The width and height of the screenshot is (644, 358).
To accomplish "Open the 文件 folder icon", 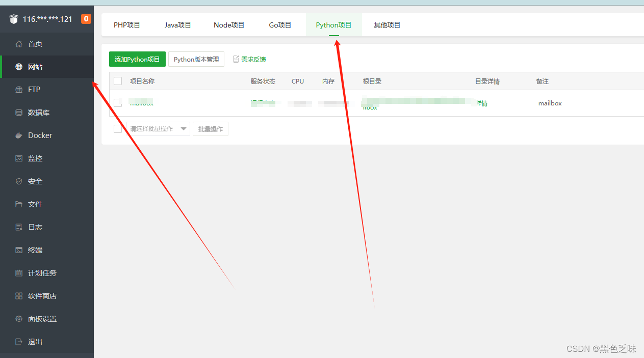I will pyautogui.click(x=19, y=204).
